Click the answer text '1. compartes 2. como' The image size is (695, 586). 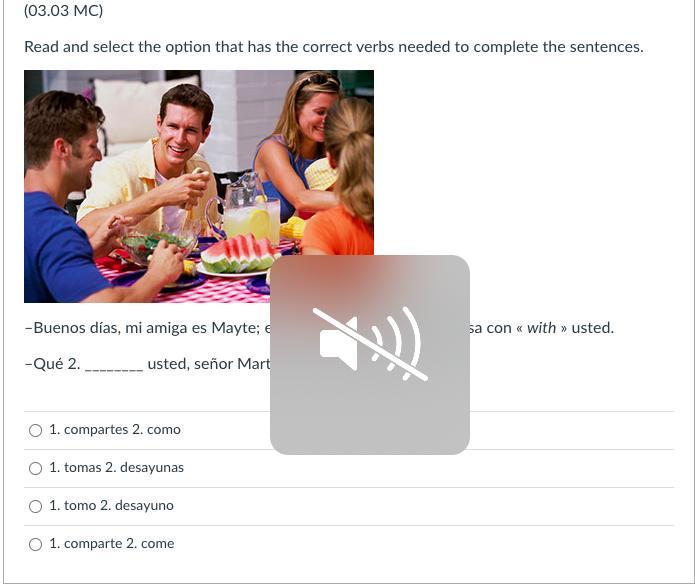[x=115, y=430]
